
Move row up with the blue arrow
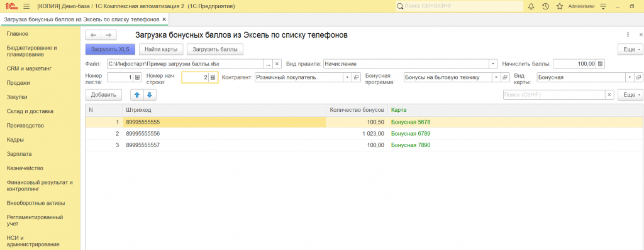(x=137, y=95)
